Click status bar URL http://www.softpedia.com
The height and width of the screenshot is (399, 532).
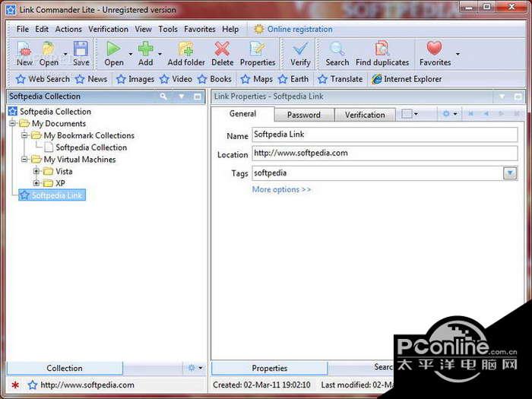tap(87, 385)
